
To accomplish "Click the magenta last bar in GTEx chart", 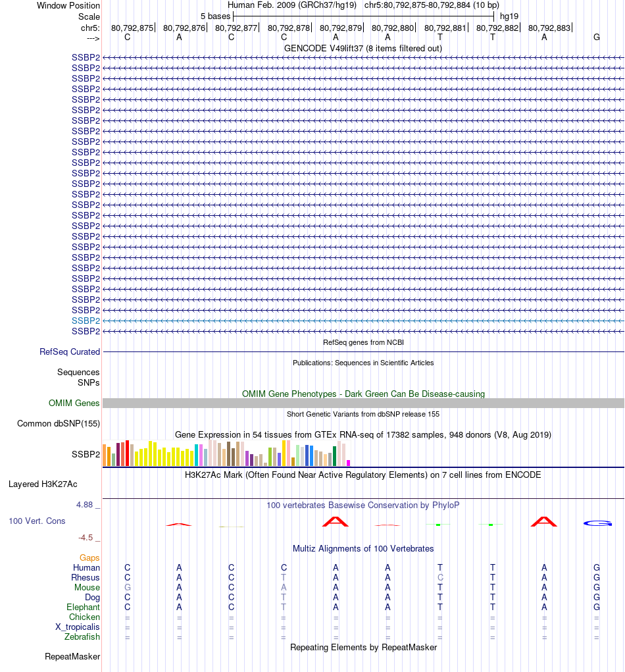I will 348,463.
